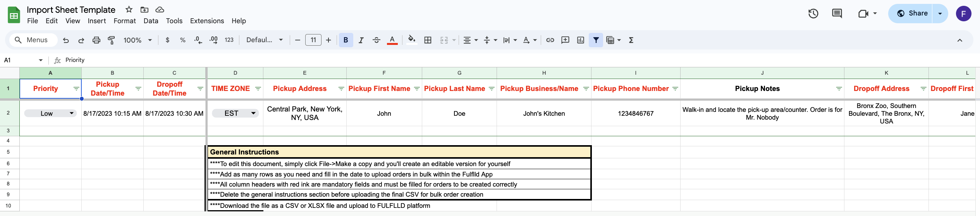
Task: Click the insert link icon
Action: [550, 40]
